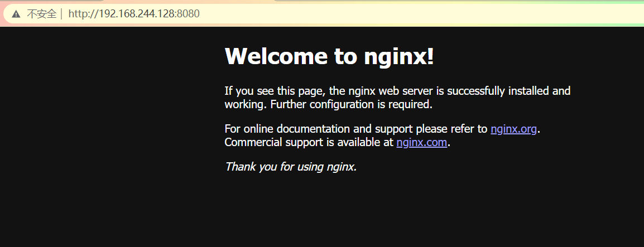The width and height of the screenshot is (644, 247).
Task: Click the address bar URL http://192.168.244.128:8080
Action: (134, 14)
